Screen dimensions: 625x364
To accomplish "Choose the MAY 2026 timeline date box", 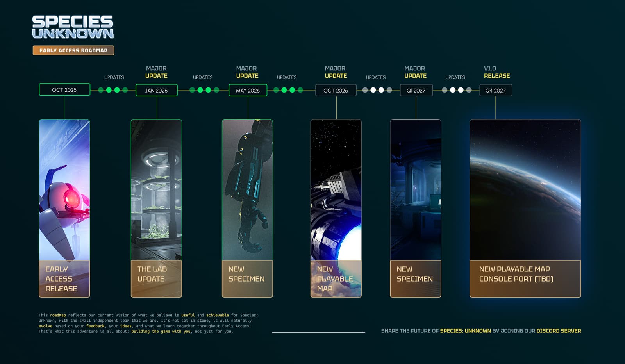I will (248, 90).
